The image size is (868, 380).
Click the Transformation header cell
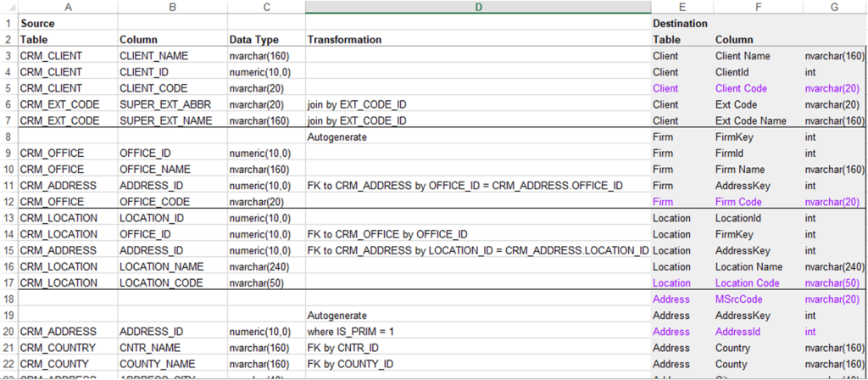click(478, 40)
